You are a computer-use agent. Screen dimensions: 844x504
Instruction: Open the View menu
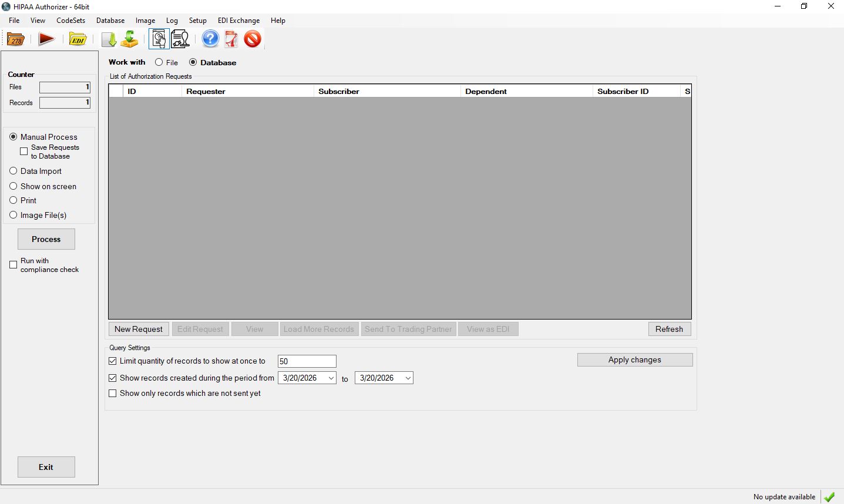click(x=38, y=21)
